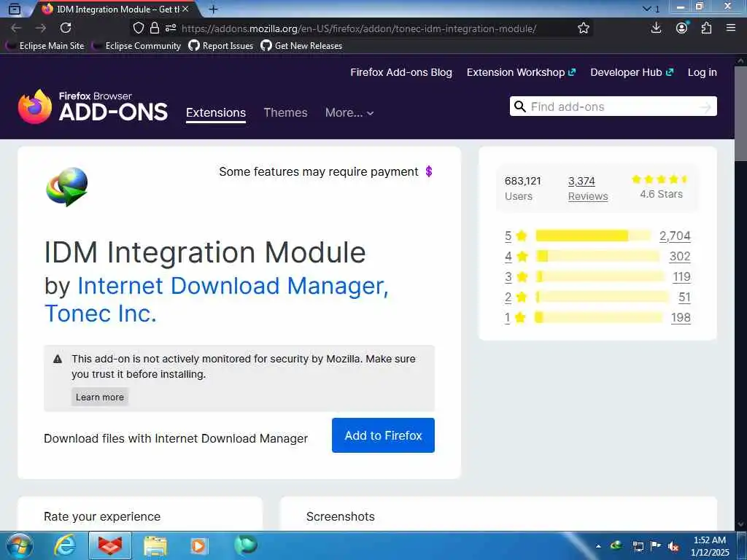Image resolution: width=747 pixels, height=560 pixels.
Task: Reload the page with the refresh icon
Action: coord(66,28)
